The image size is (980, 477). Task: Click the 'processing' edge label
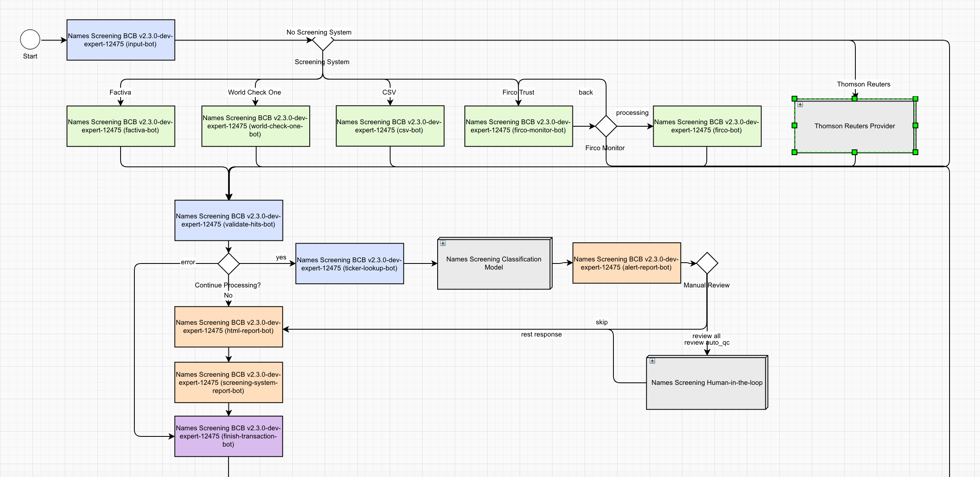pyautogui.click(x=632, y=112)
